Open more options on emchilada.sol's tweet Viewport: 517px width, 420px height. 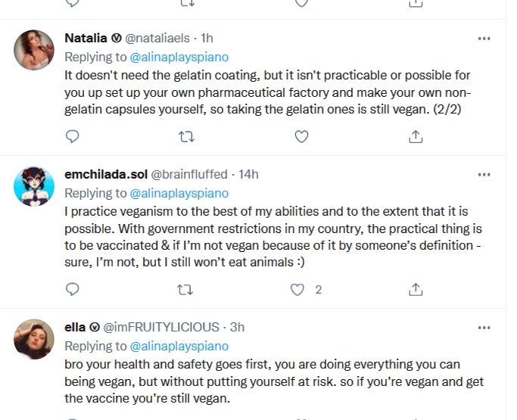point(484,174)
